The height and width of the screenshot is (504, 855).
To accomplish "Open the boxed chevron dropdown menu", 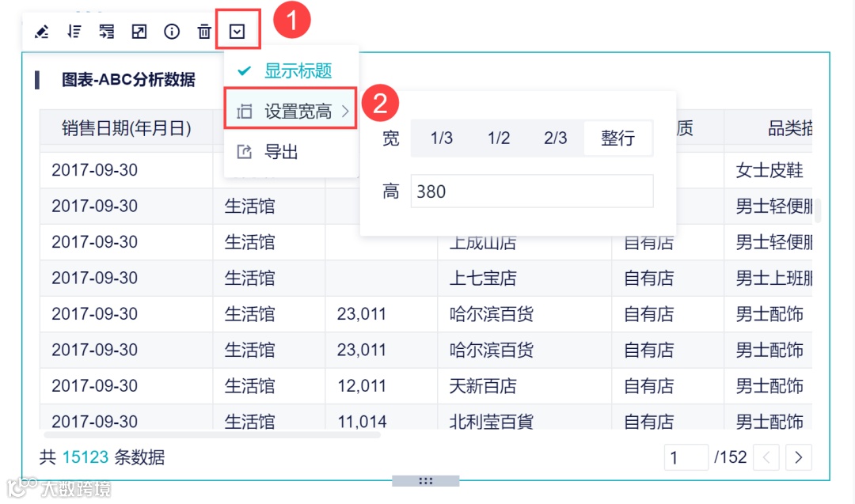I will (238, 31).
